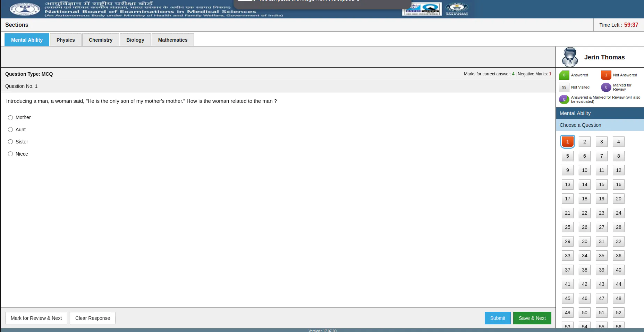Click the Jerin Thomas candidate name
This screenshot has height=332, width=644.
(x=604, y=57)
